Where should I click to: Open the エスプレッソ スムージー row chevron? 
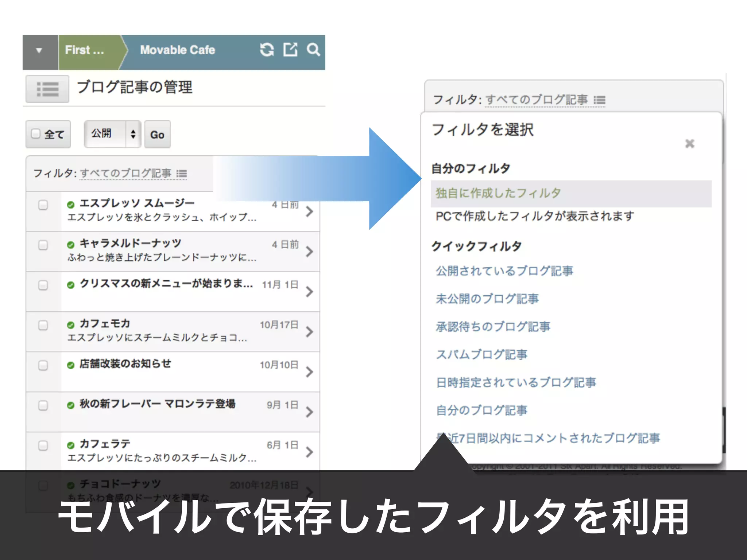[x=309, y=211]
